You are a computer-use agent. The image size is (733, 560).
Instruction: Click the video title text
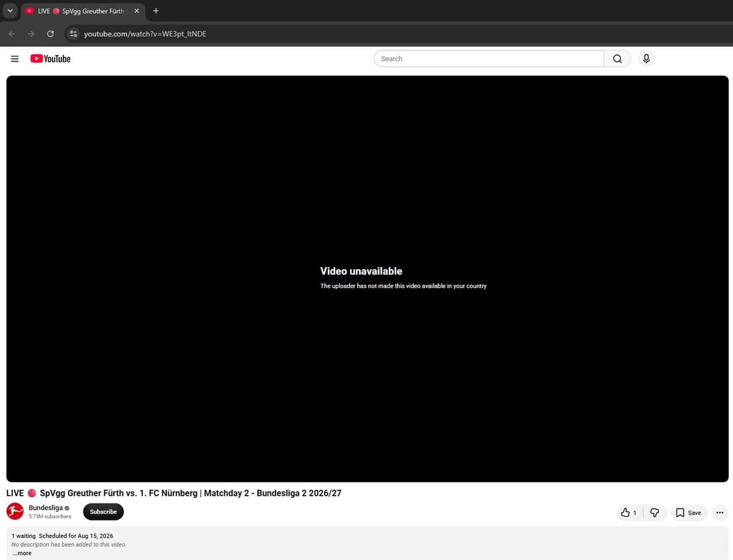[x=174, y=493]
